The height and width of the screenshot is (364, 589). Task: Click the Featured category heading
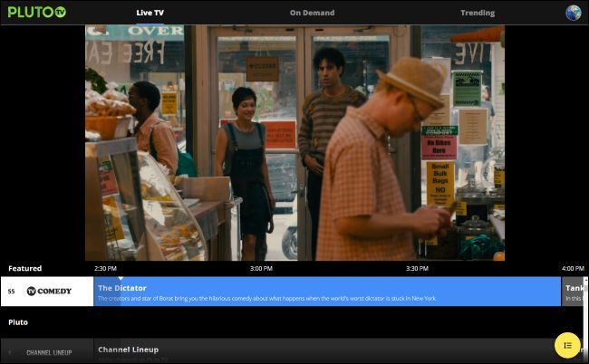click(24, 268)
